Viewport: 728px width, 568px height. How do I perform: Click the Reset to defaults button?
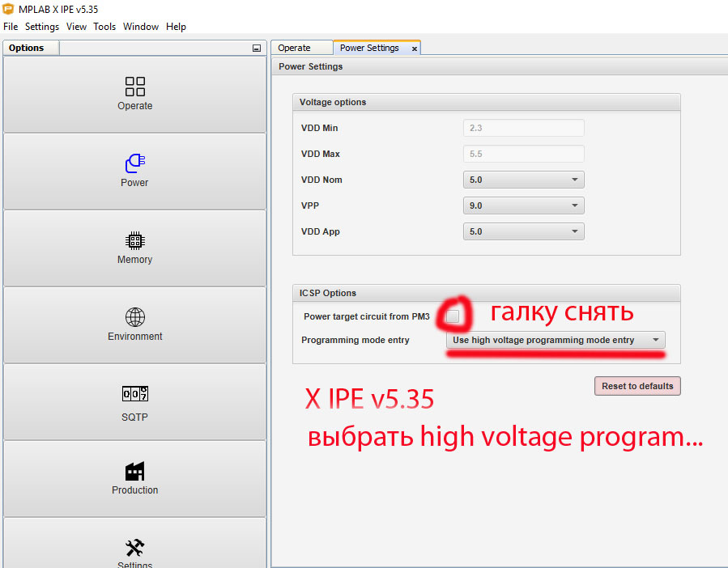pyautogui.click(x=637, y=386)
